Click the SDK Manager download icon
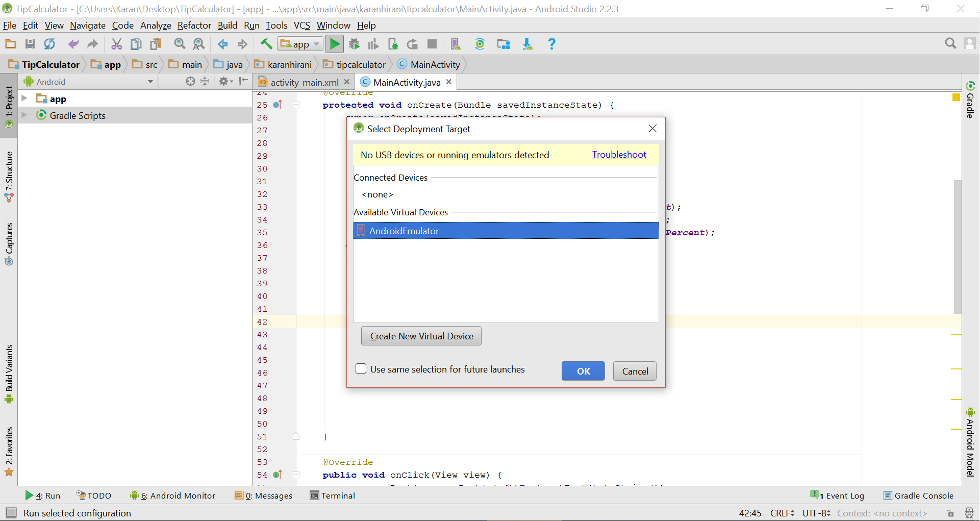The width and height of the screenshot is (980, 521). coord(527,44)
